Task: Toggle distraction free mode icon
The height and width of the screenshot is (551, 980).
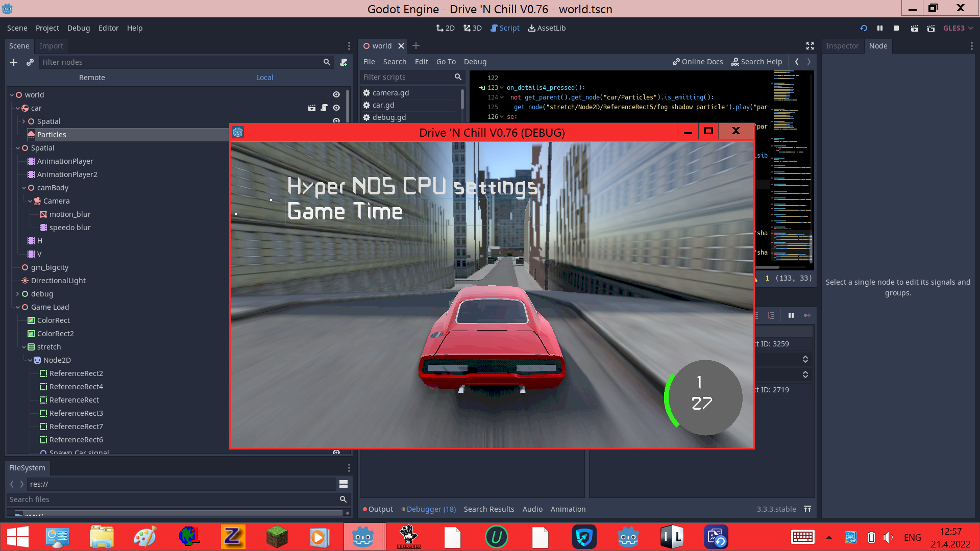Action: (810, 46)
